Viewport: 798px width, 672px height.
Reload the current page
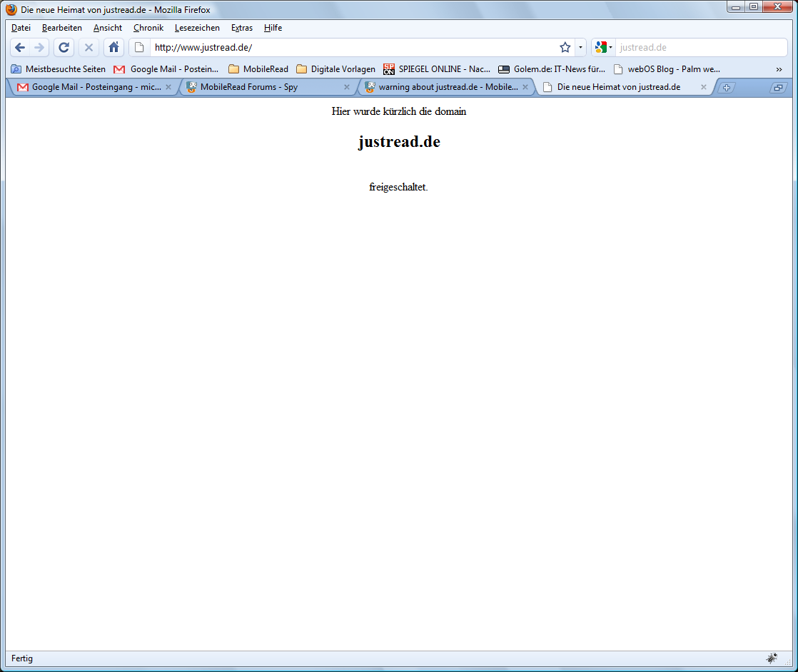[x=64, y=48]
